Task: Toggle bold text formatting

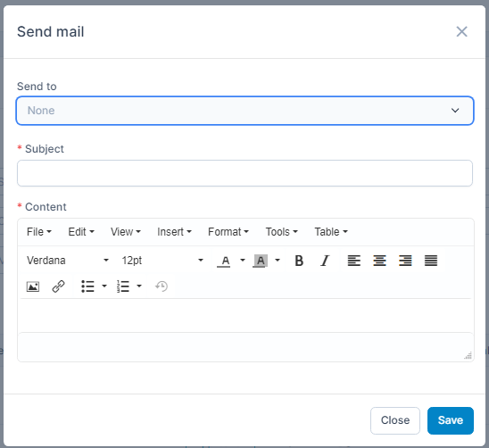Action: coord(299,261)
